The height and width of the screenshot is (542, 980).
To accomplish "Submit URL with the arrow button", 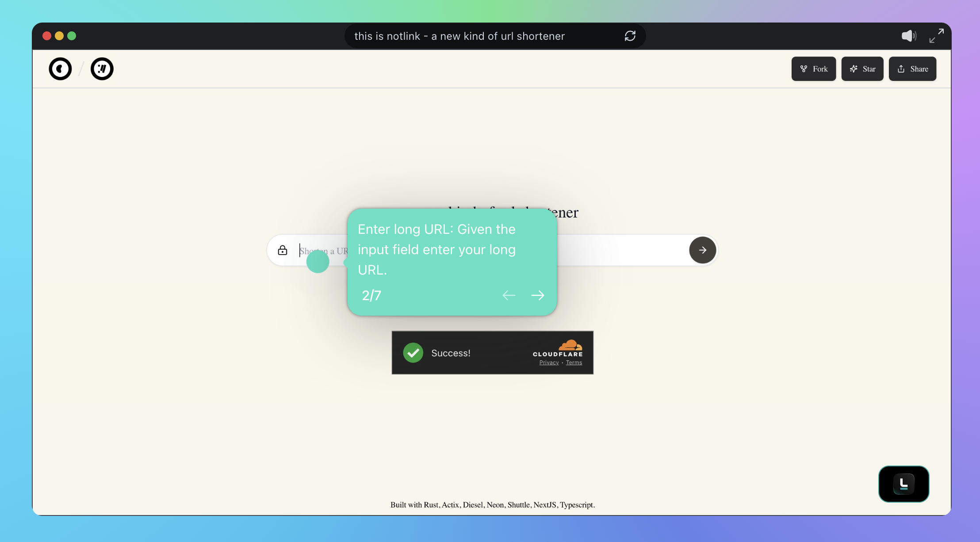I will click(x=702, y=250).
